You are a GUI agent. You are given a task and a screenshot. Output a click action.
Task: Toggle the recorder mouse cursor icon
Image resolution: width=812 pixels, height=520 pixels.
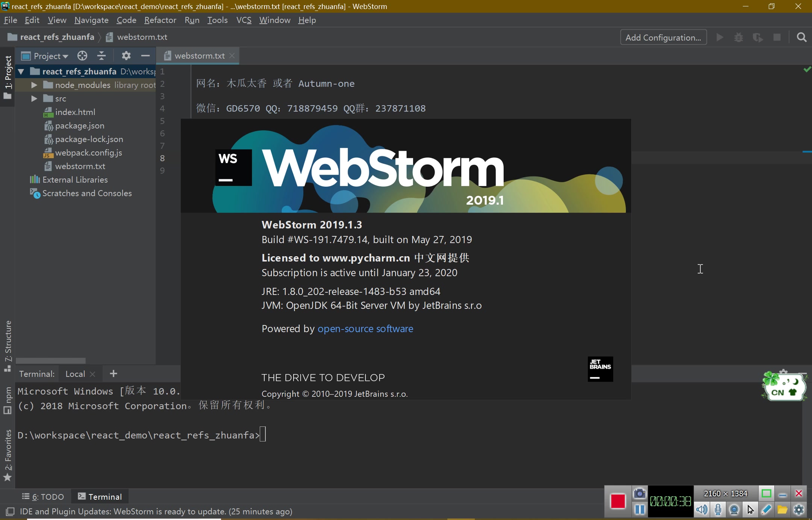tap(750, 509)
